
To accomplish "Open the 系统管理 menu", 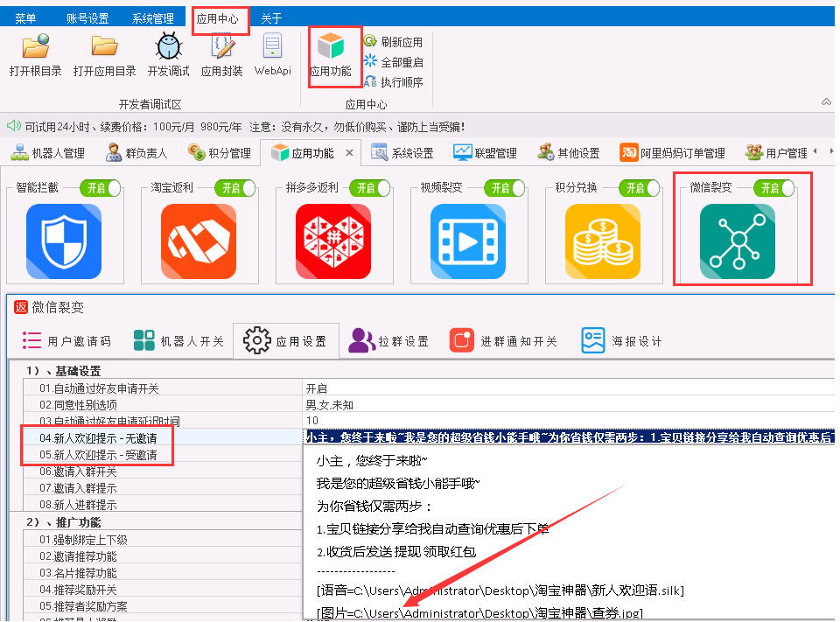I will pos(152,18).
